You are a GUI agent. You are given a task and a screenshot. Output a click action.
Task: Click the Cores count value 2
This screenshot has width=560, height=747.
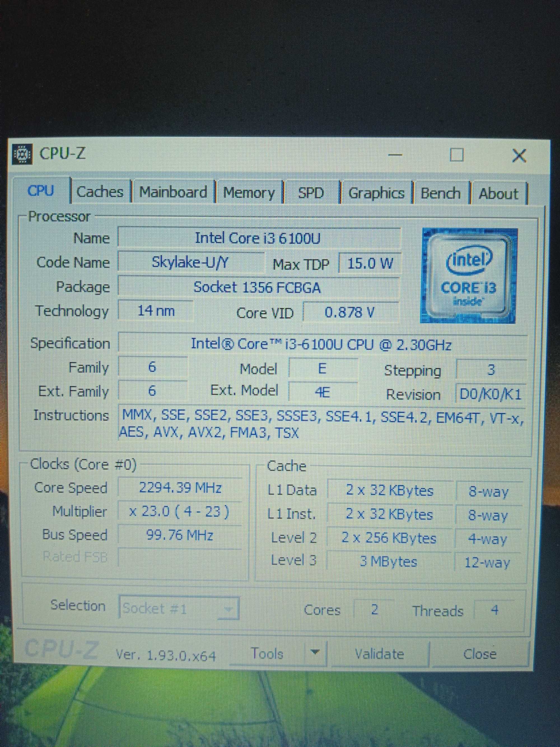(x=374, y=609)
